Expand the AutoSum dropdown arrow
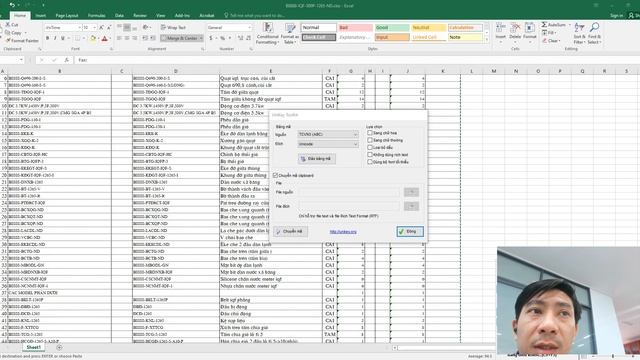The width and height of the screenshot is (640, 360). [570, 25]
